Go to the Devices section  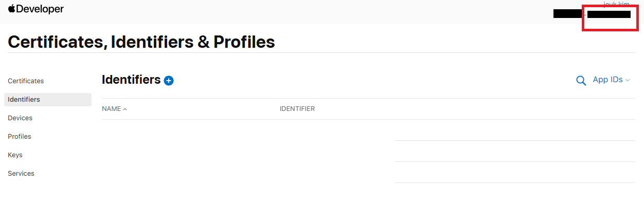(20, 118)
